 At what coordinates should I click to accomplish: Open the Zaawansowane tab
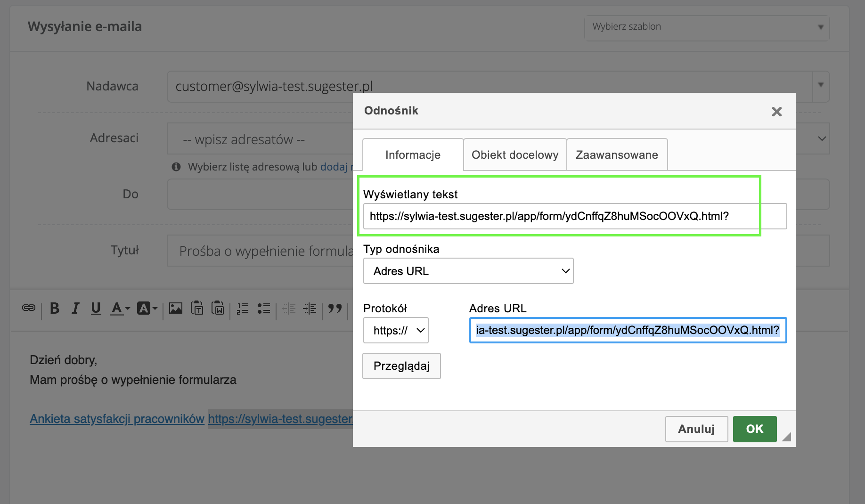coord(617,155)
